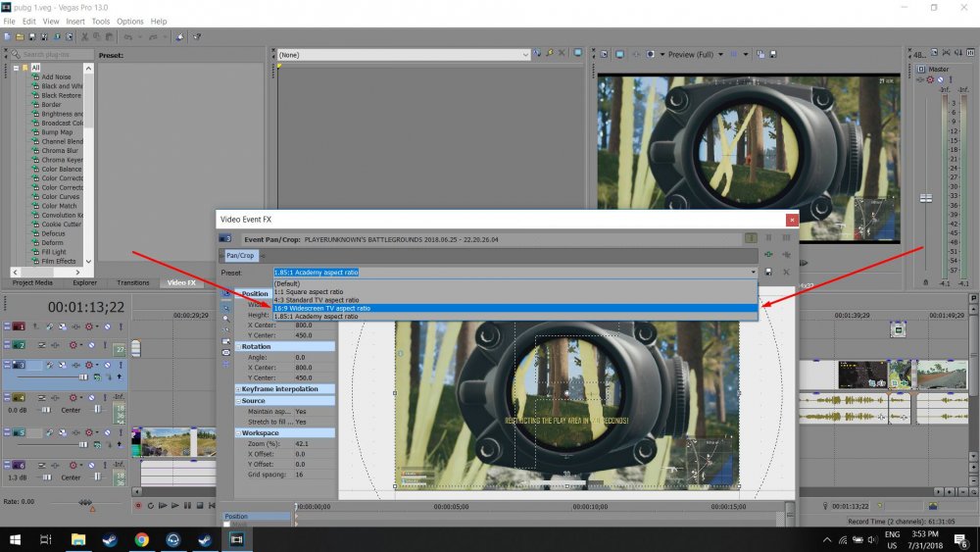
Task: Collapse the Workspace section
Action: pos(238,432)
